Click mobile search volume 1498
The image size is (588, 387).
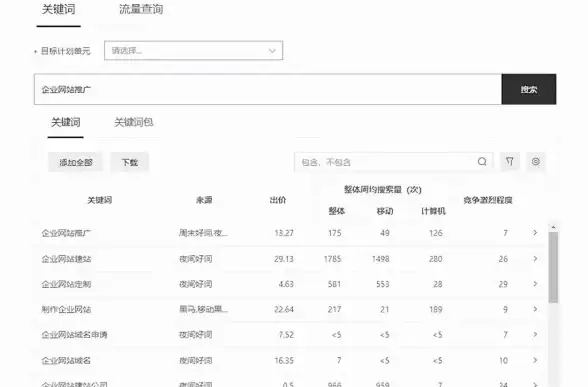tap(381, 259)
